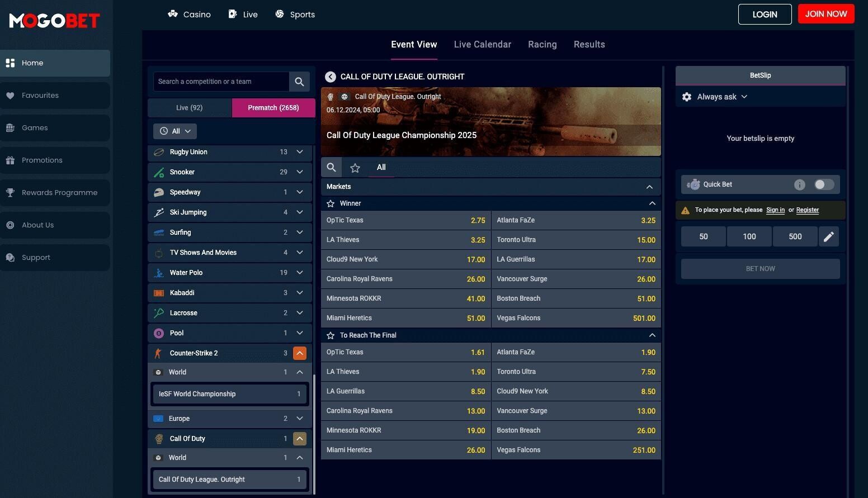The image size is (868, 498).
Task: Star the To Reach The Final market
Action: 331,335
